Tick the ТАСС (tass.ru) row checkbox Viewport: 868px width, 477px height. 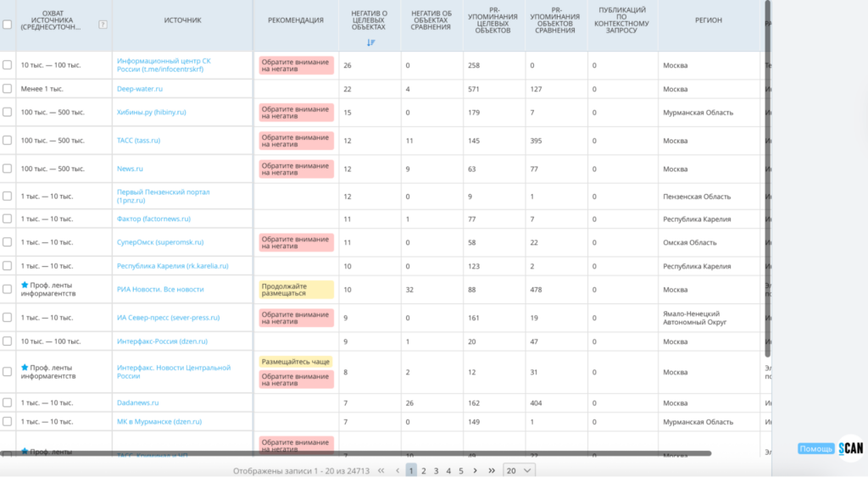pyautogui.click(x=7, y=140)
